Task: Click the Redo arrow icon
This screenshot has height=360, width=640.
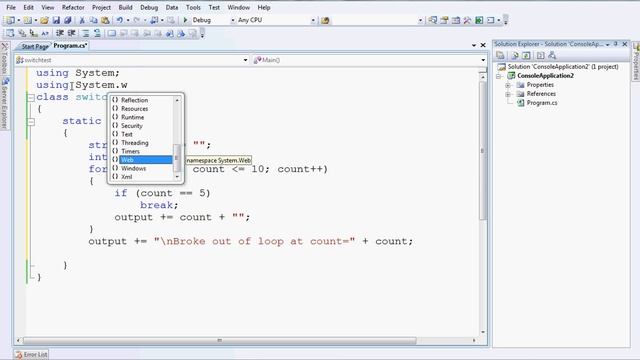Action: click(137, 20)
